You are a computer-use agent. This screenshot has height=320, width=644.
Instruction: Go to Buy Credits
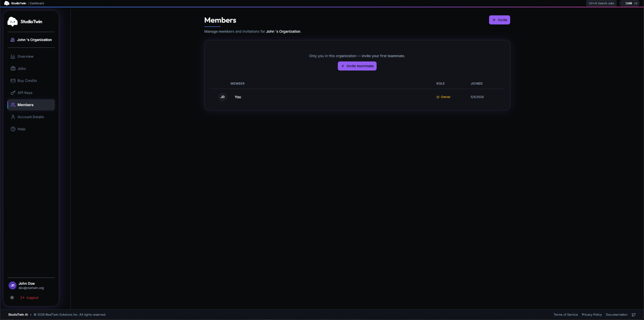click(31, 81)
